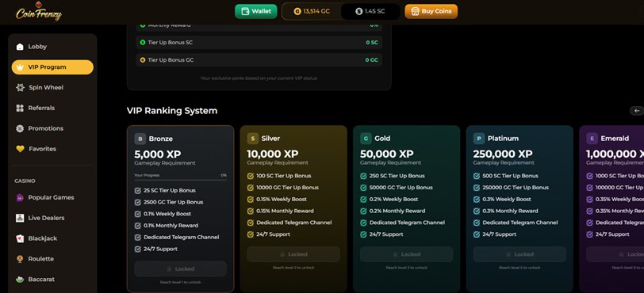Click the Favorites heart icon
This screenshot has height=293, width=644.
(20, 149)
